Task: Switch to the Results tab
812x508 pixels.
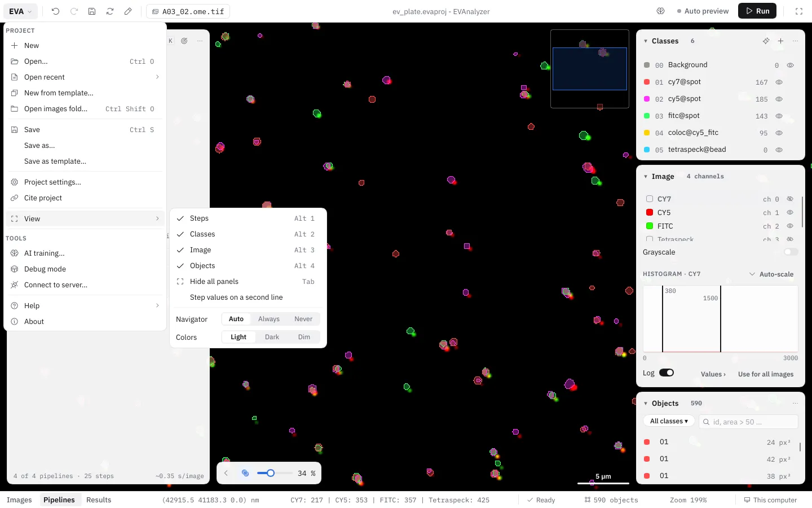Action: pyautogui.click(x=99, y=500)
